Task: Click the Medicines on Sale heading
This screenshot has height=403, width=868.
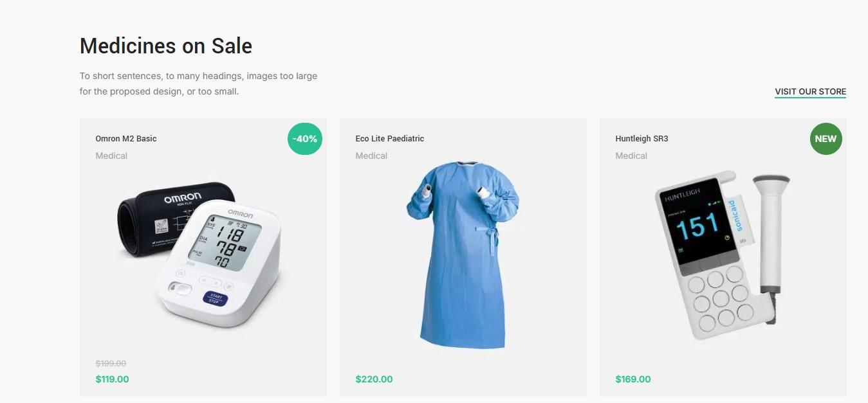Action: [166, 46]
